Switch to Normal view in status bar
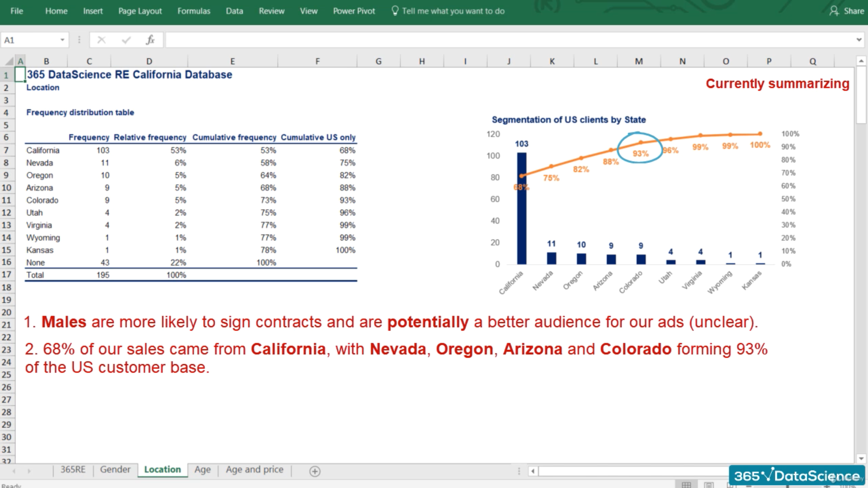This screenshot has width=868, height=488. tap(686, 485)
